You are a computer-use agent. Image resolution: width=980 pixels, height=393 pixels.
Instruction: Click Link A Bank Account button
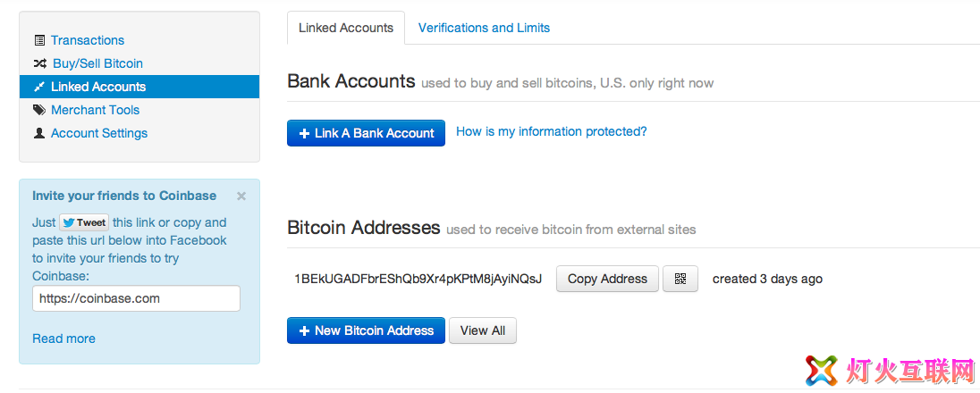(x=367, y=133)
